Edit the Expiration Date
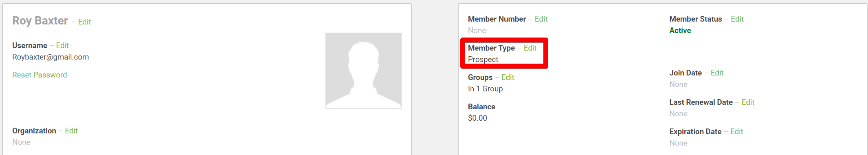This screenshot has height=155, width=868. pos(736,132)
